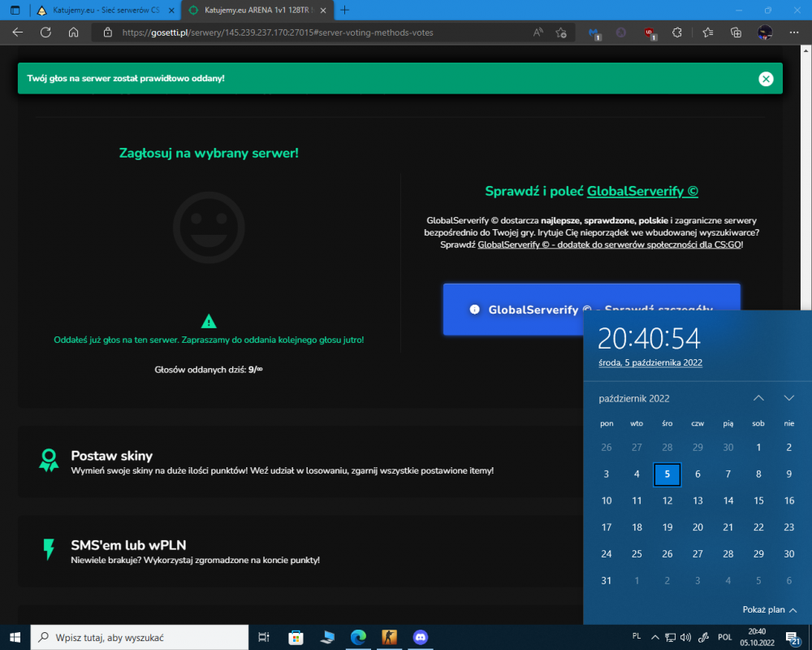Open Counter-Strike from the taskbar
Image resolution: width=812 pixels, height=650 pixels.
pos(389,638)
